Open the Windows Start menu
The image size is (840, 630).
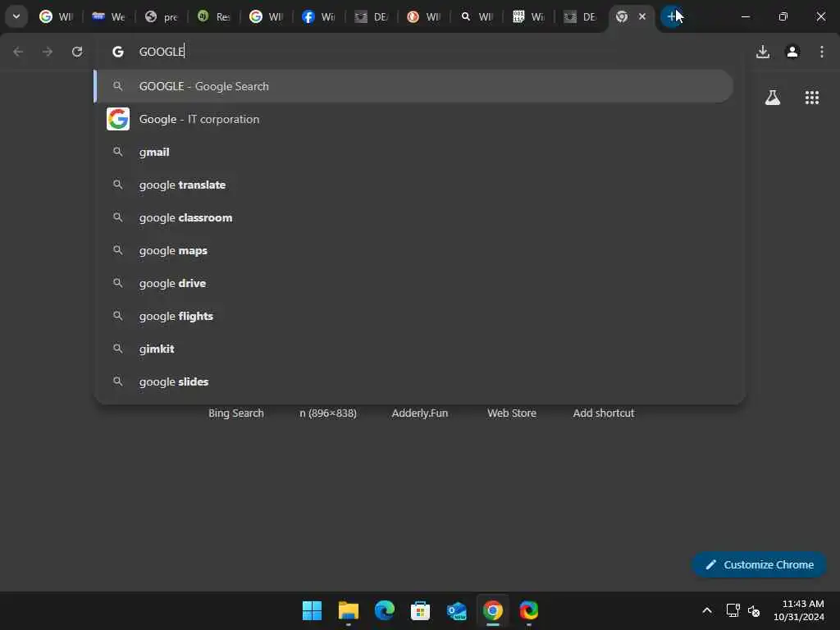[312, 610]
